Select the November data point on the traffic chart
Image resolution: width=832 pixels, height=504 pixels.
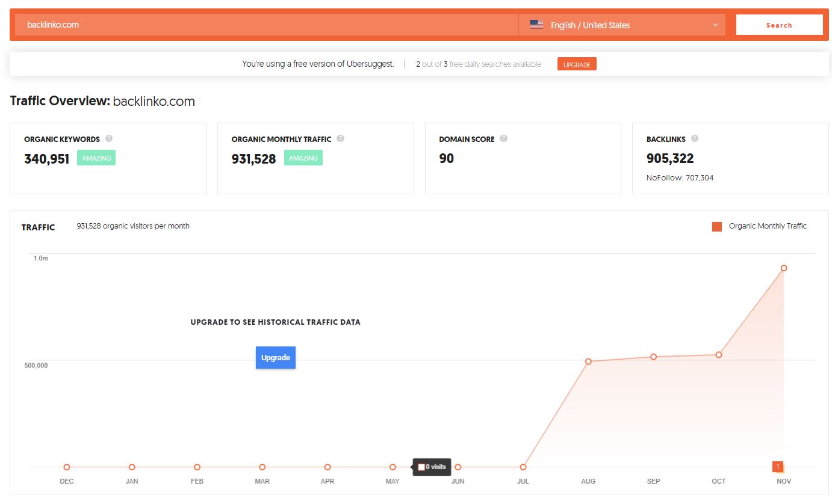click(x=784, y=268)
